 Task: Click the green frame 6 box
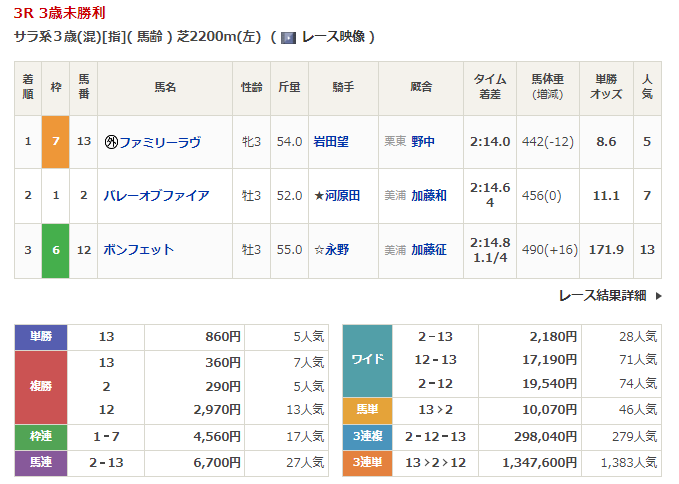coord(55,250)
